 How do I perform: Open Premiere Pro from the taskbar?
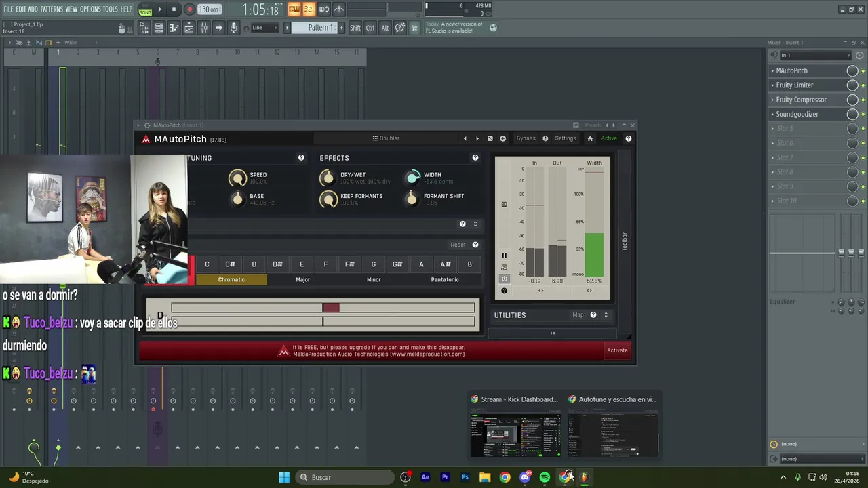pos(445,477)
